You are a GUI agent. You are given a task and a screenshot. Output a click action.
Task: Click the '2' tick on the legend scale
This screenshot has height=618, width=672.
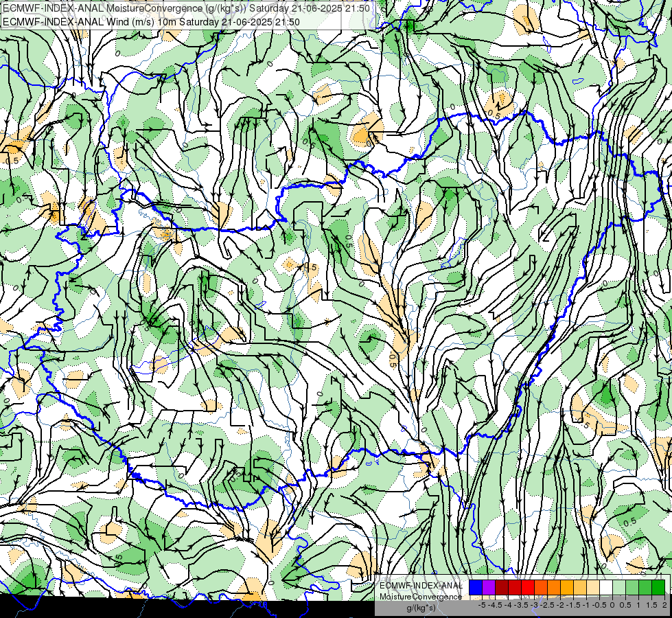point(664,605)
